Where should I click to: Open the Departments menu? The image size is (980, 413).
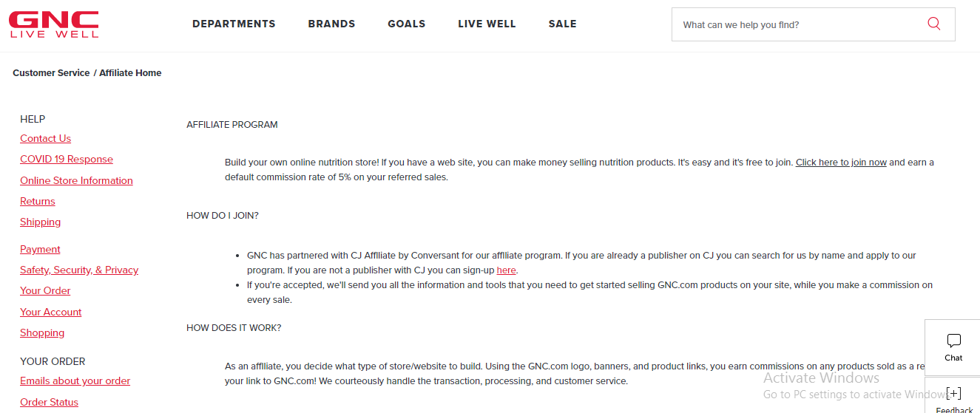click(x=234, y=24)
